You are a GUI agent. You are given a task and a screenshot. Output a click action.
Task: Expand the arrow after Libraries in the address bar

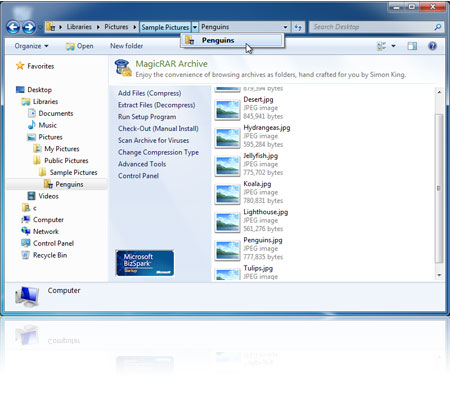point(98,27)
